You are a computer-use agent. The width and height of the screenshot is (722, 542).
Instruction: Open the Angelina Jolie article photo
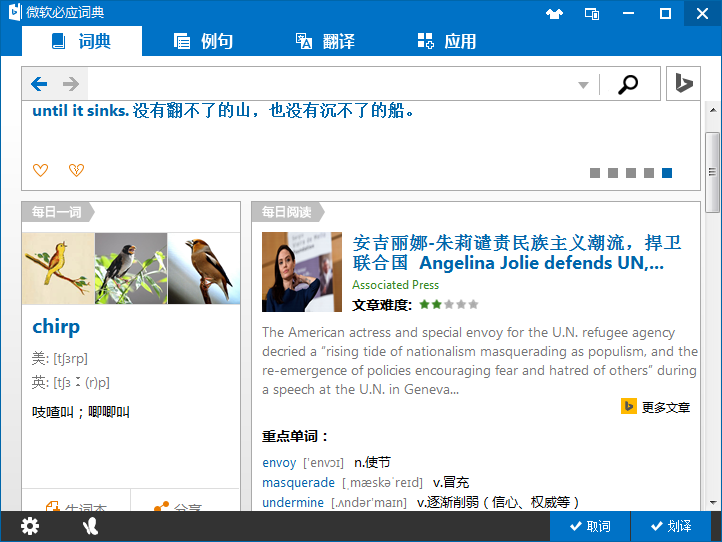coord(302,272)
